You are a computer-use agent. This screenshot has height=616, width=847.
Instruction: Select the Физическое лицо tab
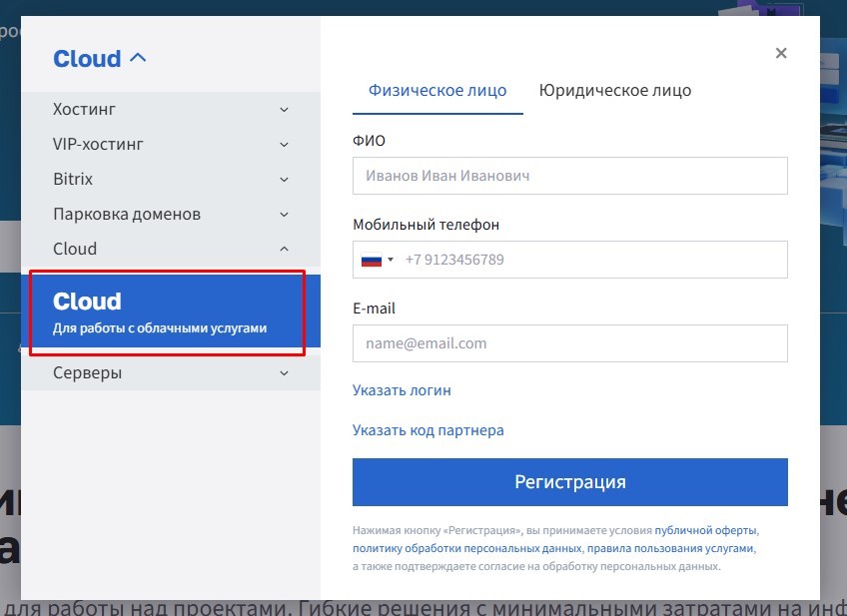pyautogui.click(x=437, y=90)
